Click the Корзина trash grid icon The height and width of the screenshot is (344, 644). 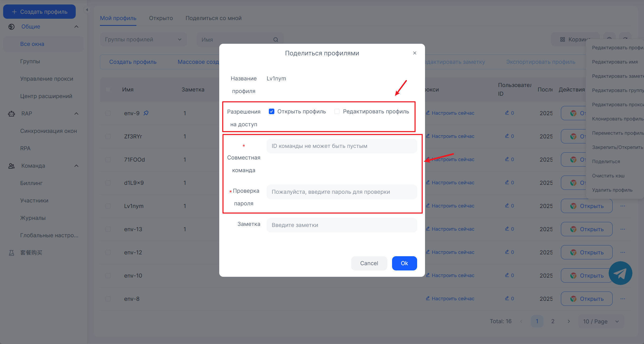coord(562,40)
